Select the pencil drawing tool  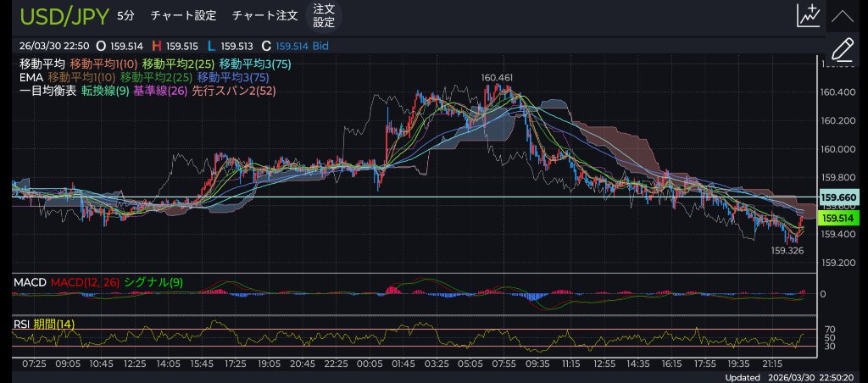(x=843, y=50)
